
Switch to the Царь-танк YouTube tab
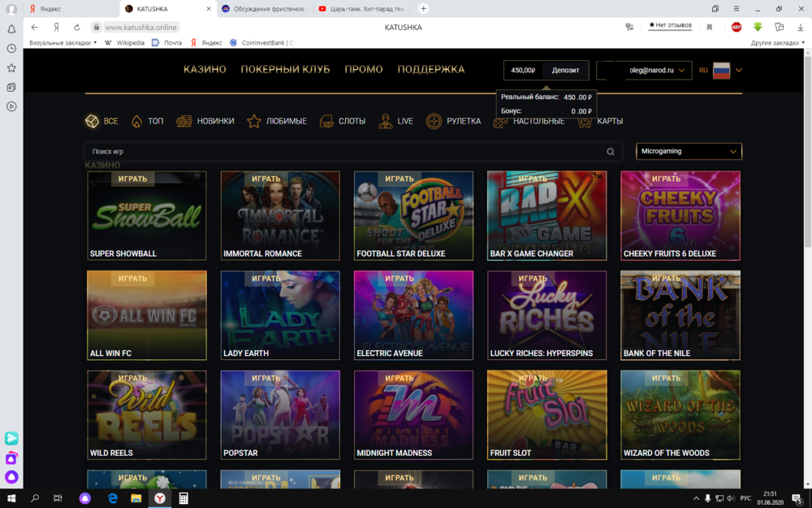click(x=361, y=9)
